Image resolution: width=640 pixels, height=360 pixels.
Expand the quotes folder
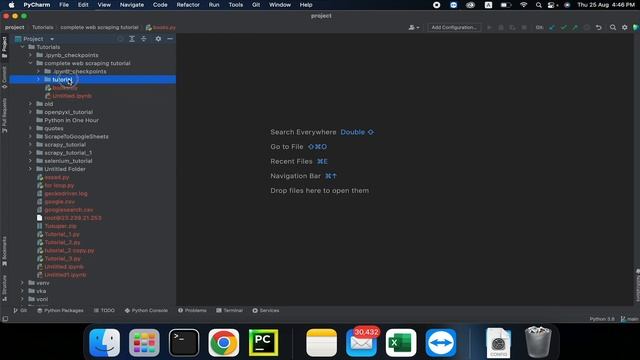[x=31, y=129]
